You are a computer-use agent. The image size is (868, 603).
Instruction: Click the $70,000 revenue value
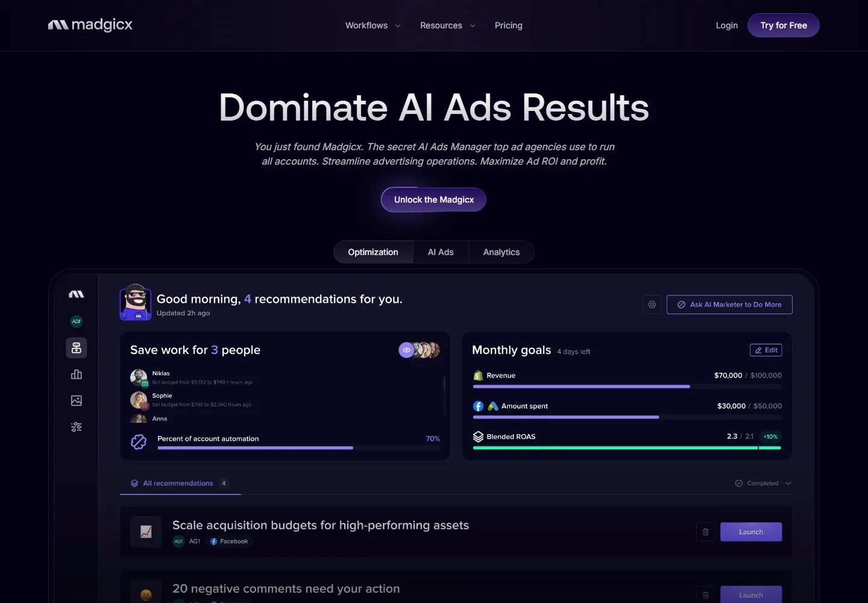point(728,375)
